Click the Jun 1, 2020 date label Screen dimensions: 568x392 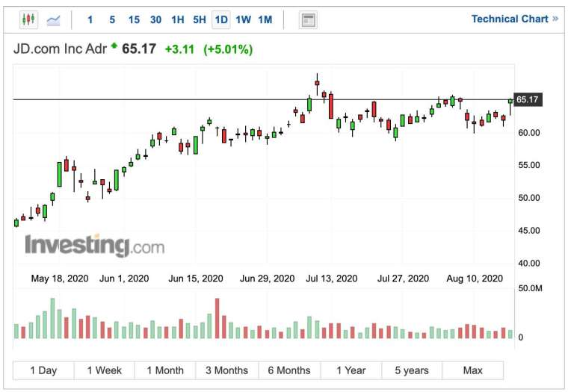124,279
